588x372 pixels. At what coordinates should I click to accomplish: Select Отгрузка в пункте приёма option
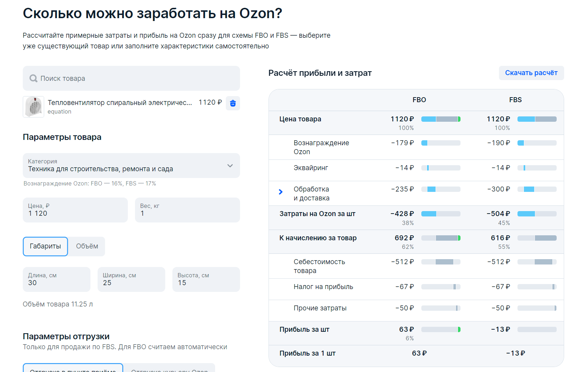tap(73, 369)
